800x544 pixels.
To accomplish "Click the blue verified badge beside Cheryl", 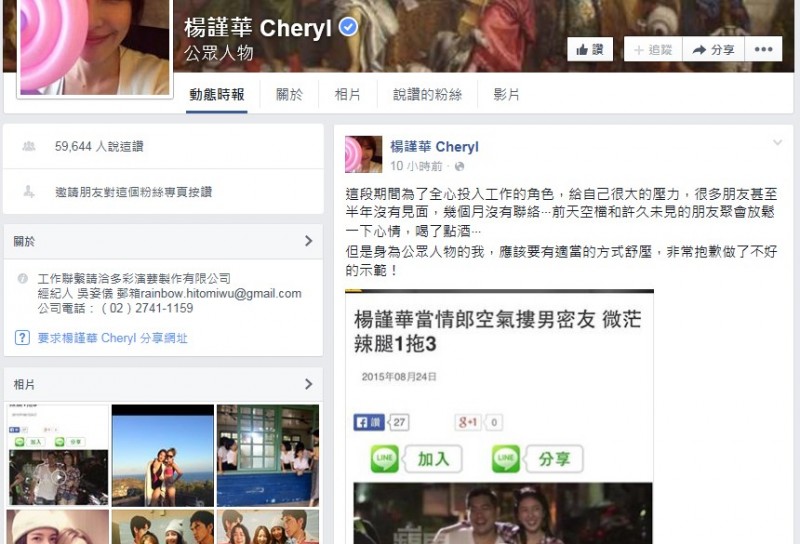I will (x=348, y=27).
